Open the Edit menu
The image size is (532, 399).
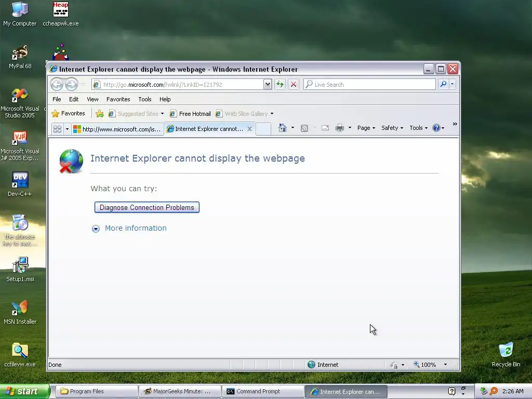point(74,99)
